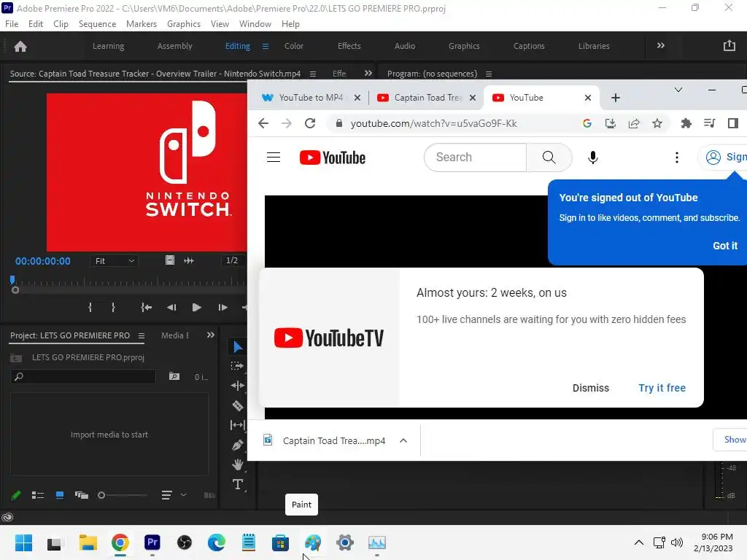Show more workspaces overflow chevron

point(660,46)
